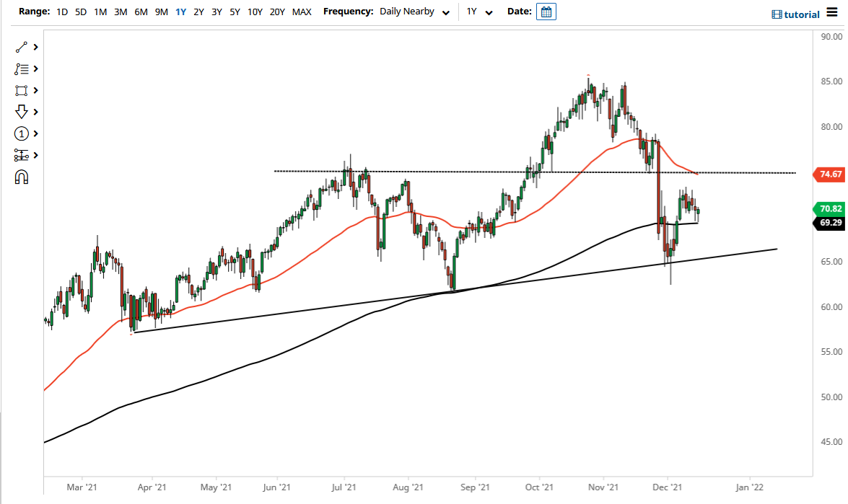The width and height of the screenshot is (848, 504).
Task: Open the Date calendar picker
Action: [x=546, y=12]
